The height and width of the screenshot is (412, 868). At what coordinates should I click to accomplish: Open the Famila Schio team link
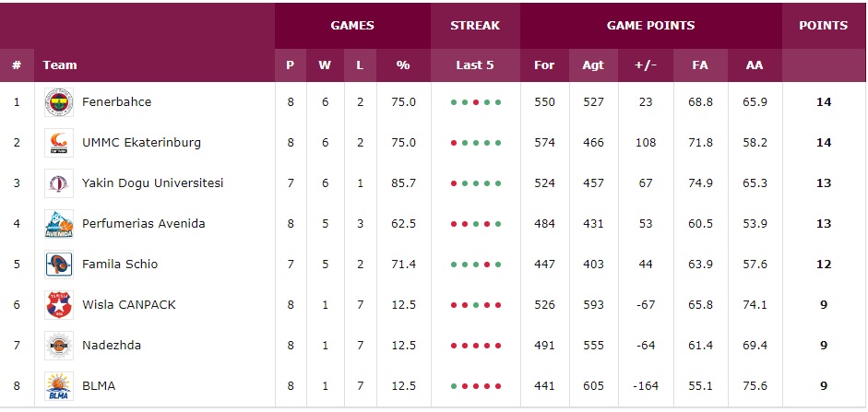pos(120,265)
